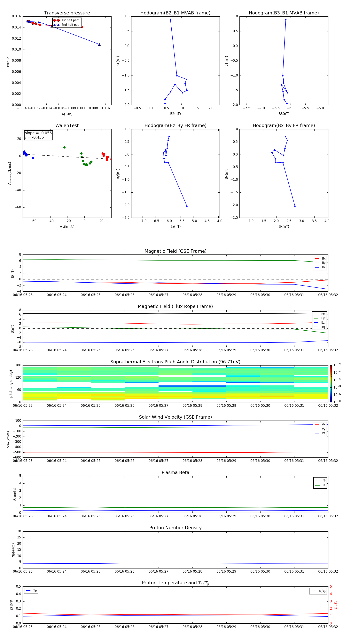This screenshot has height=644, width=351.
Task: Select the "V_A(km/s)" axis label in WalenTest
Action: [x=67, y=227]
